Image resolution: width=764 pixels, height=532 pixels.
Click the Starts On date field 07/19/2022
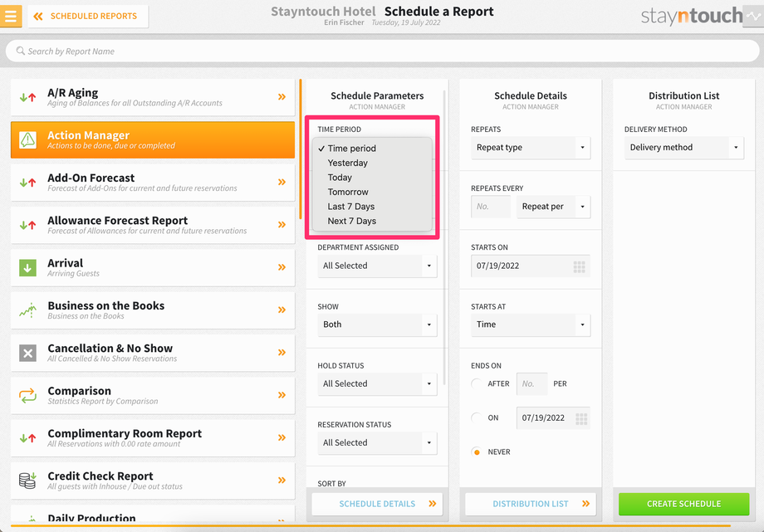[x=531, y=266]
